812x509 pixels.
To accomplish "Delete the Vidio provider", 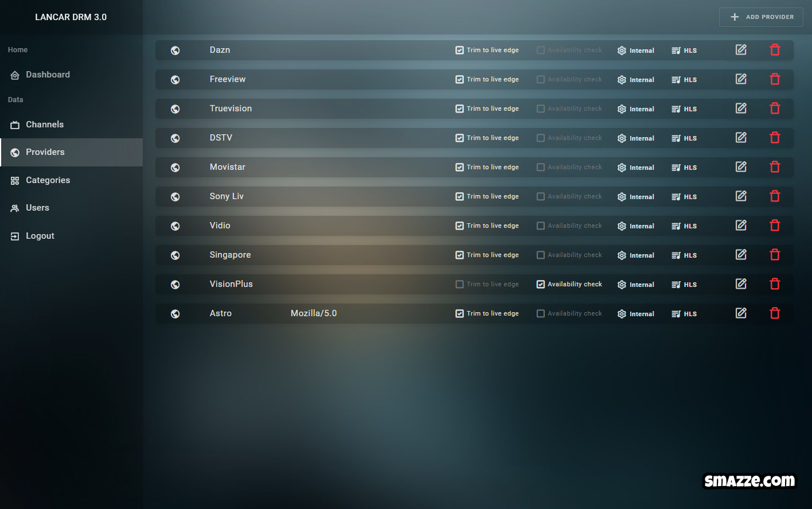I will pyautogui.click(x=775, y=226).
